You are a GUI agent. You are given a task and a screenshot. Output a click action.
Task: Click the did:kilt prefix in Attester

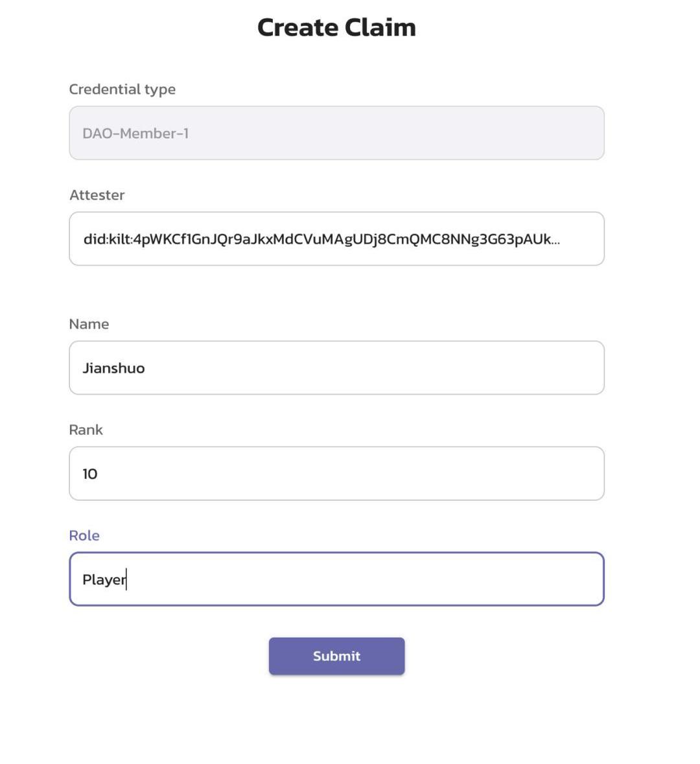pyautogui.click(x=107, y=238)
